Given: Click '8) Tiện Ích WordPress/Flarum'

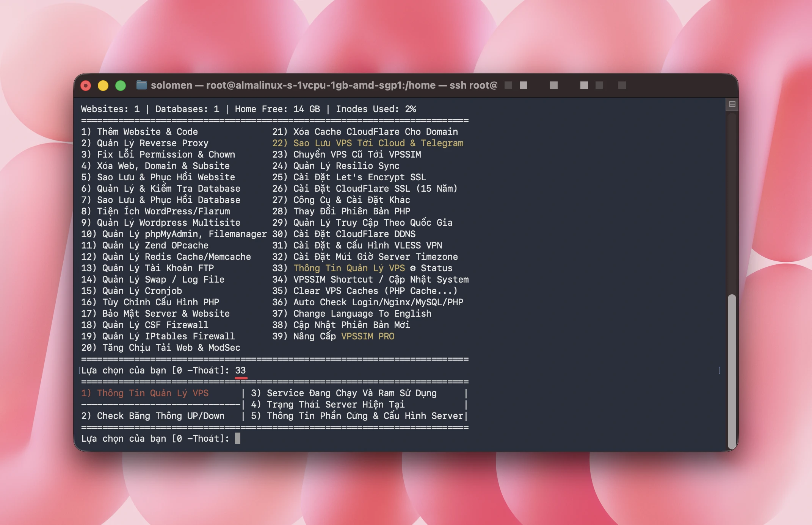Looking at the screenshot, I should (x=155, y=211).
